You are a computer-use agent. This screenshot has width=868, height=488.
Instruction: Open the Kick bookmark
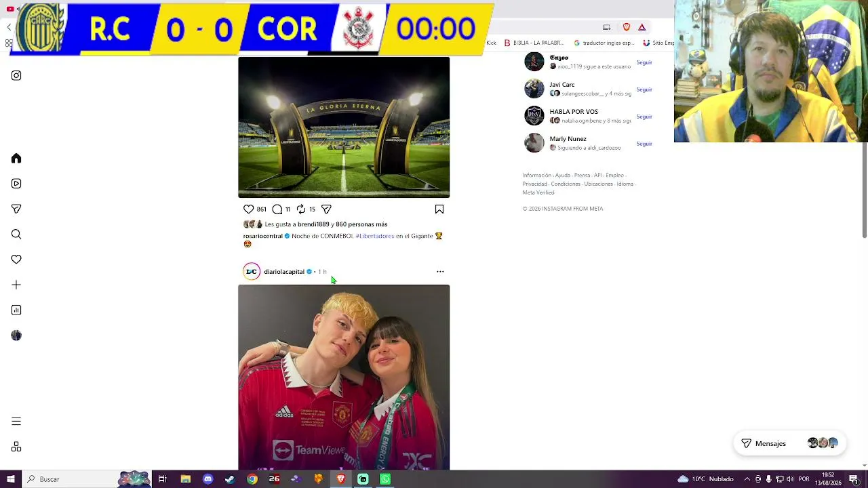coord(491,43)
